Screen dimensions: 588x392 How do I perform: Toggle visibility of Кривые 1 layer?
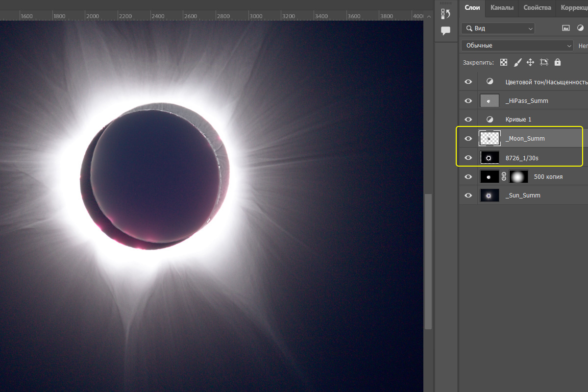[x=468, y=119]
